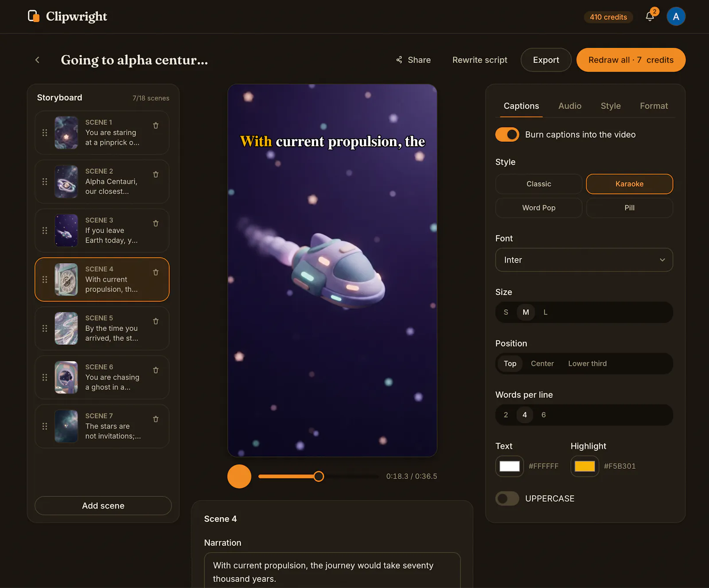The height and width of the screenshot is (588, 709).
Task: Click Scene 7 drag handle
Action: pyautogui.click(x=45, y=426)
